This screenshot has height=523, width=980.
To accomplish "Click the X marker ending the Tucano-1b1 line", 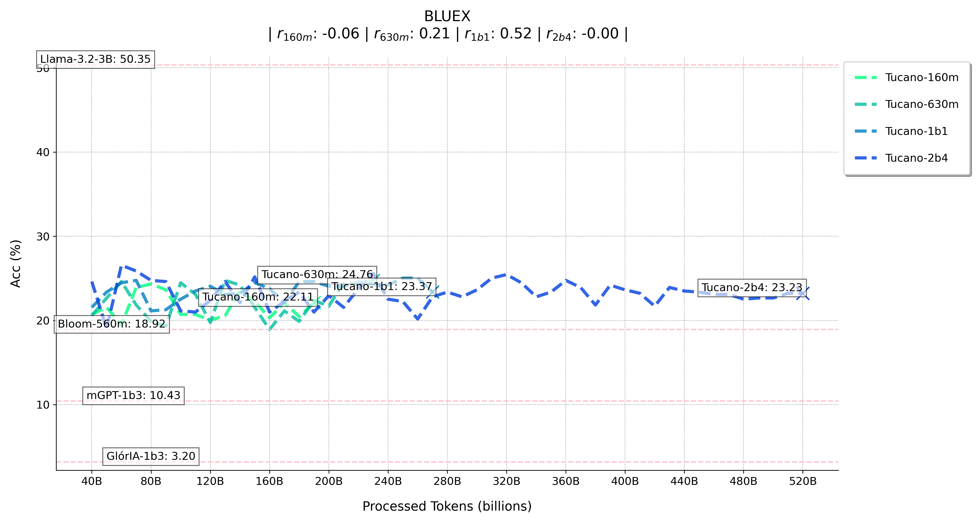I will (433, 292).
